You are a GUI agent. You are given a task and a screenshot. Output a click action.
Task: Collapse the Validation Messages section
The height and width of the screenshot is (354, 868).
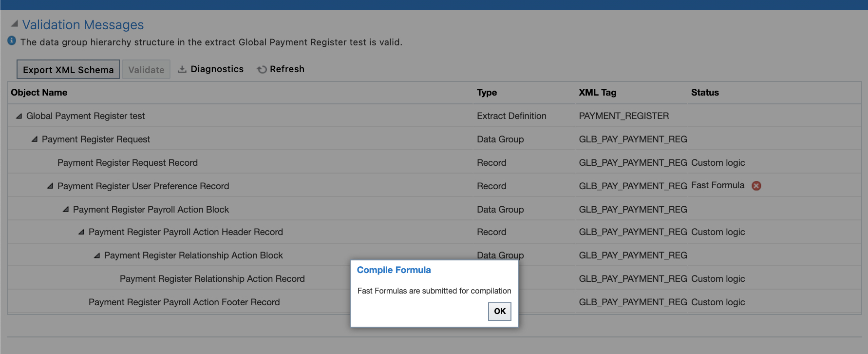(x=15, y=24)
